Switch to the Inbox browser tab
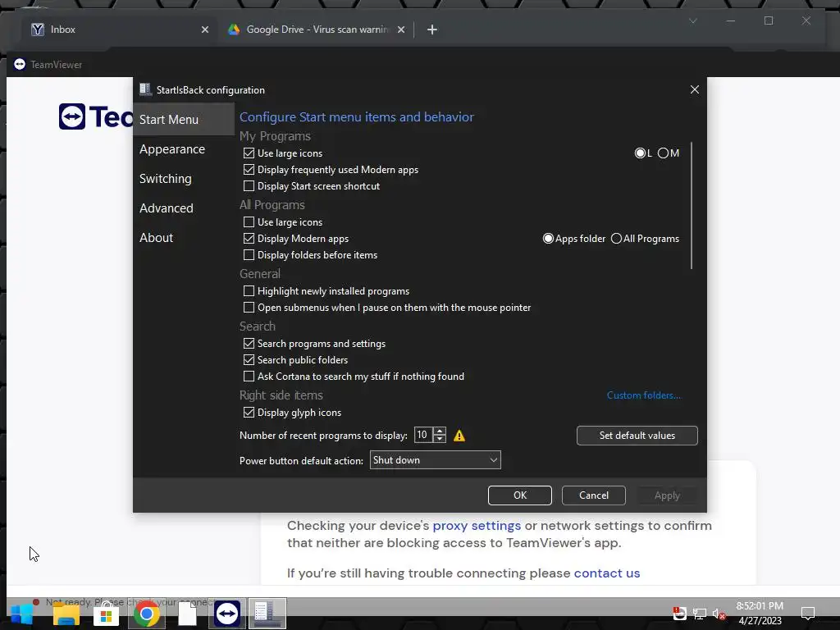The width and height of the screenshot is (840, 630). (118, 30)
